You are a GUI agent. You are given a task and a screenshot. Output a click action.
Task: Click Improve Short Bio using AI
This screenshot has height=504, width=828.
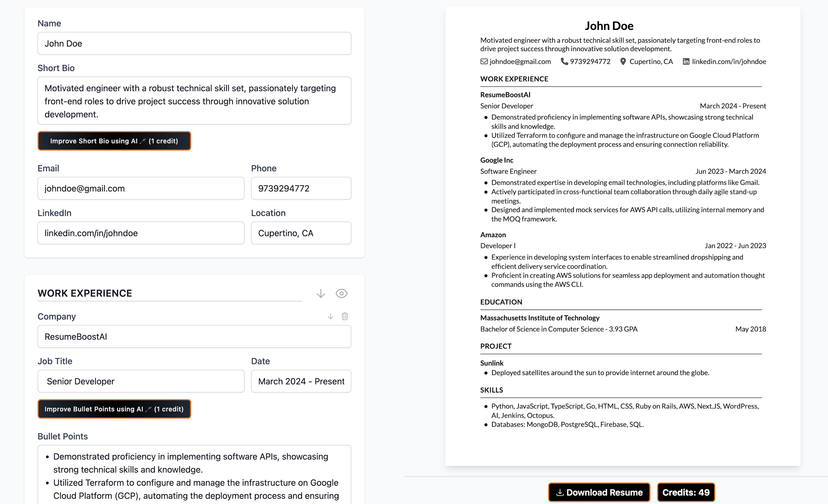click(114, 141)
